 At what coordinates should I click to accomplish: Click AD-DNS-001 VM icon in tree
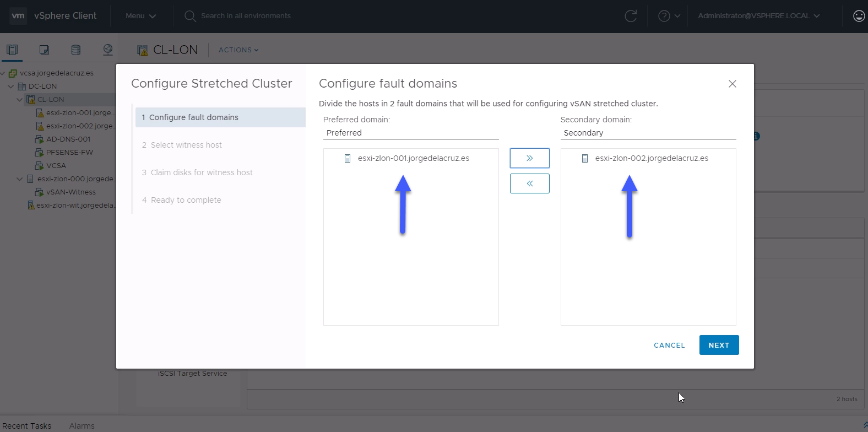39,139
